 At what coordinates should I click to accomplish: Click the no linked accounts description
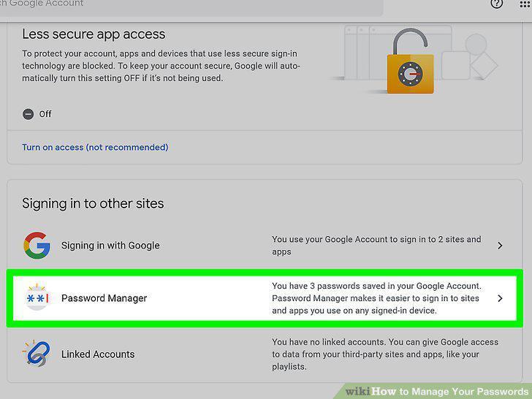385,354
